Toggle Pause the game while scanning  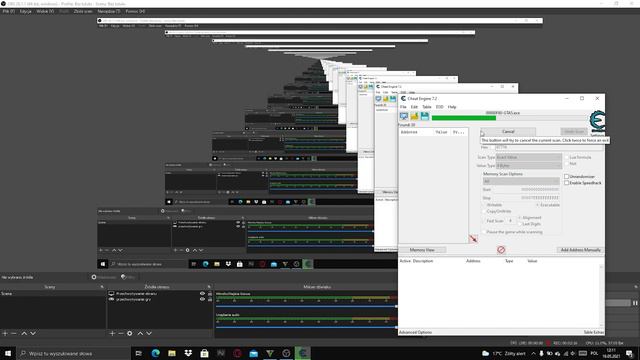click(x=484, y=232)
